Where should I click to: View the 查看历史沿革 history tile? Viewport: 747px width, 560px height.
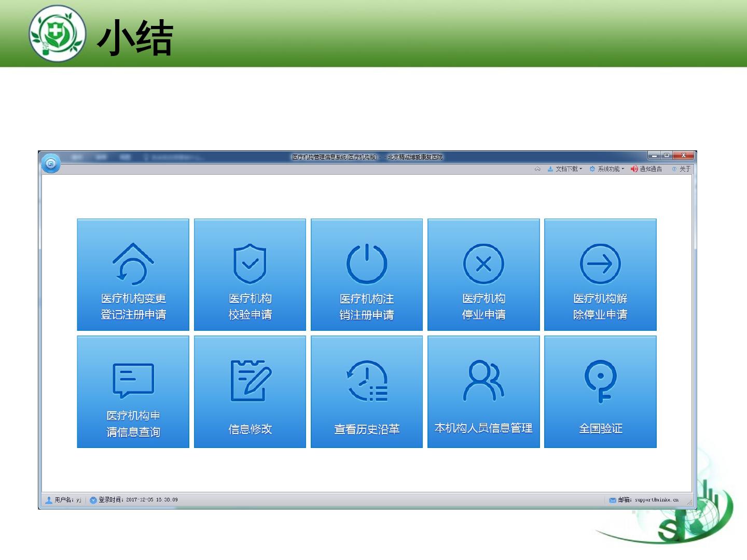pos(367,392)
